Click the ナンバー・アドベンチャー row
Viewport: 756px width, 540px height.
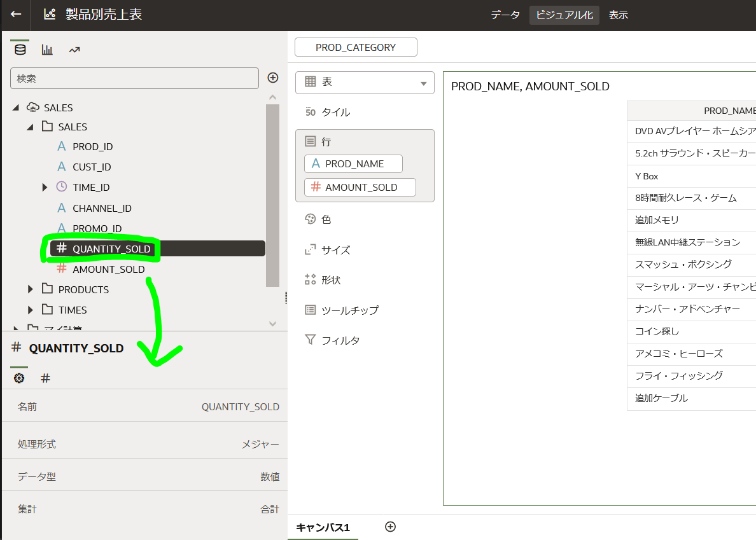691,309
